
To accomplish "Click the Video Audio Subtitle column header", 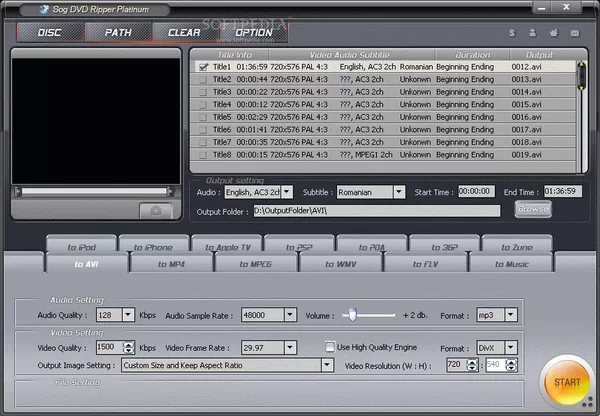I will pos(350,55).
